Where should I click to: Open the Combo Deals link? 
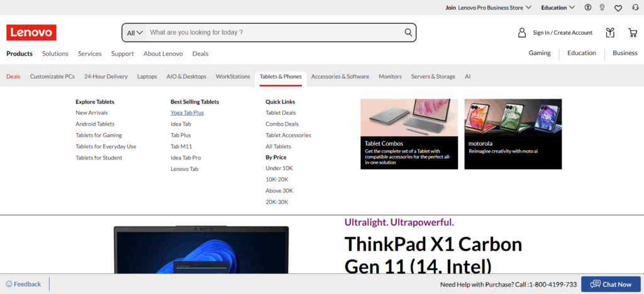(282, 124)
